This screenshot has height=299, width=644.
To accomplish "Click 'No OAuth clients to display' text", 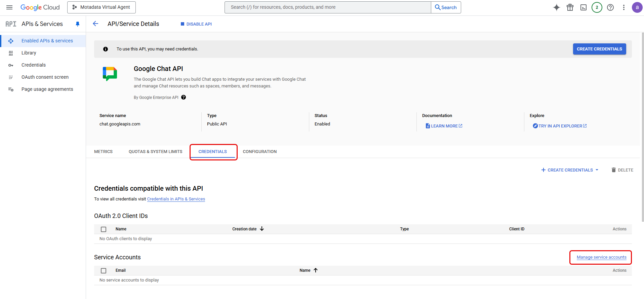I will (126, 239).
